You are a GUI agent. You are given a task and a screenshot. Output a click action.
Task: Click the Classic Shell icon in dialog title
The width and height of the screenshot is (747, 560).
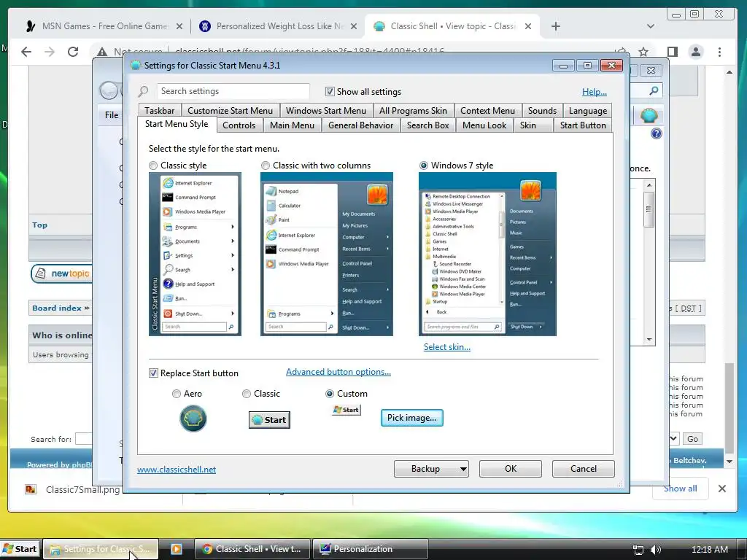point(135,65)
